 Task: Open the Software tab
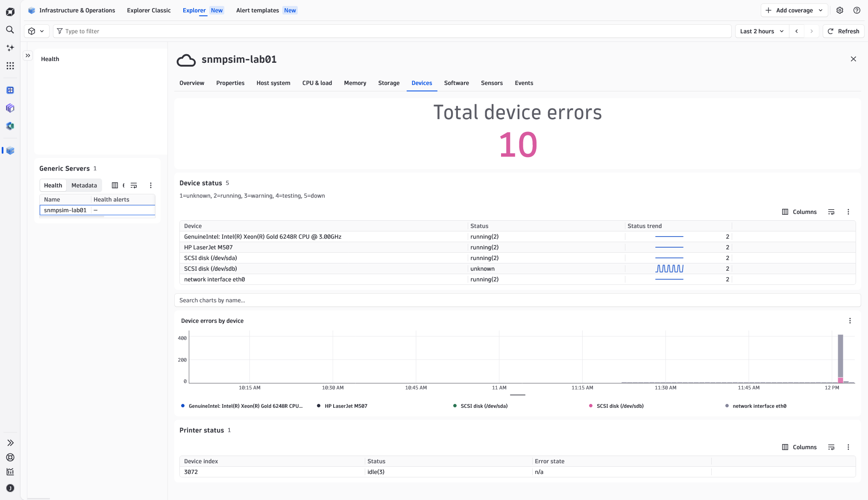click(456, 83)
